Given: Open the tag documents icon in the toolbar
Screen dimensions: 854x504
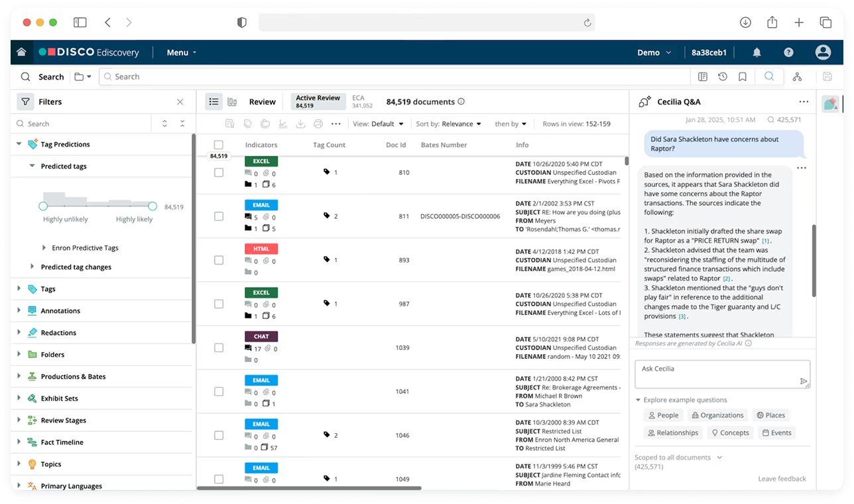Looking at the screenshot, I should (247, 123).
